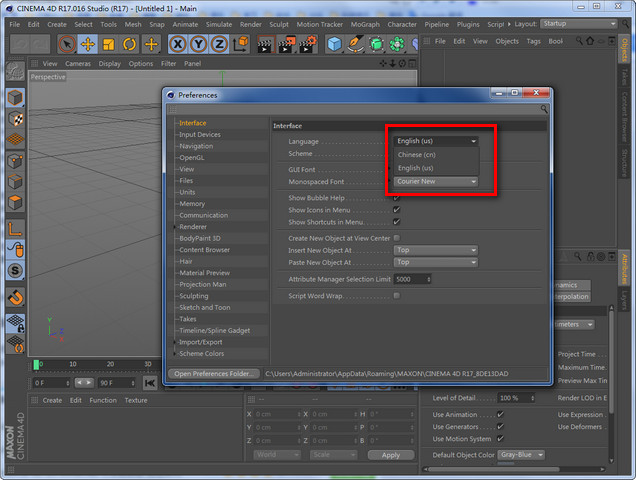
Task: Click Enable Axis L-shaped icon
Action: click(x=15, y=228)
